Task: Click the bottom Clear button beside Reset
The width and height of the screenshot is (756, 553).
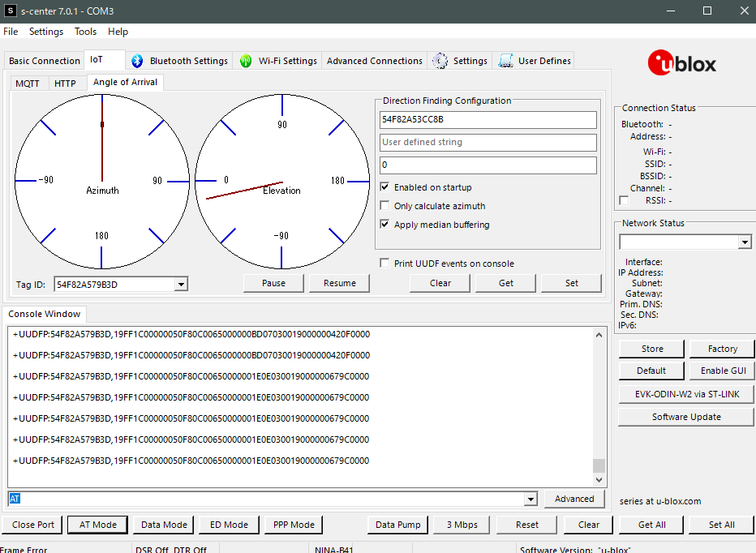Action: 589,525
